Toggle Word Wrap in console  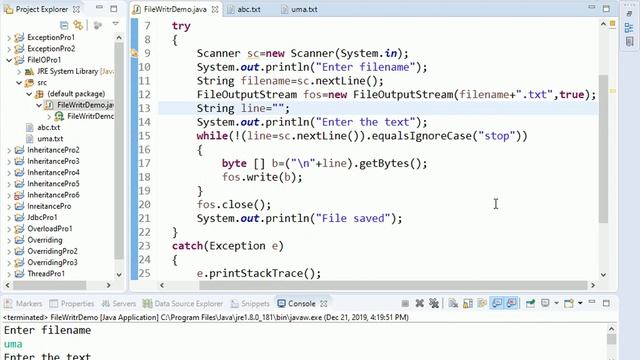(x=482, y=303)
